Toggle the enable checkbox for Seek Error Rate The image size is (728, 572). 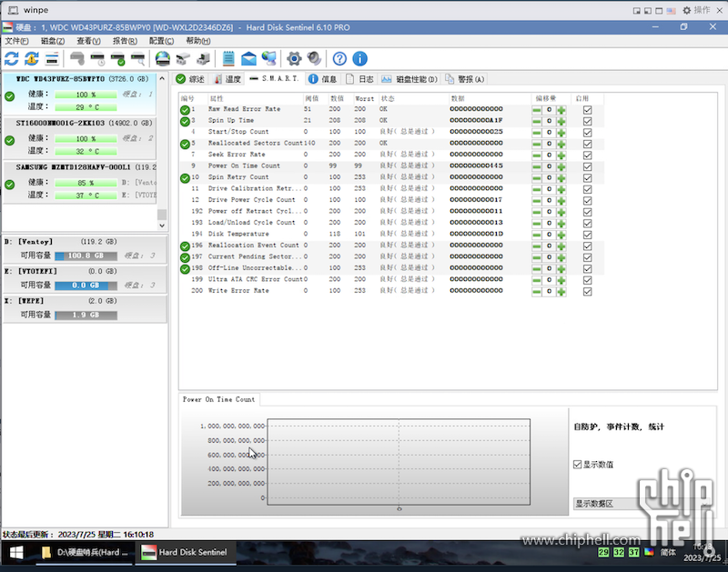[587, 156]
